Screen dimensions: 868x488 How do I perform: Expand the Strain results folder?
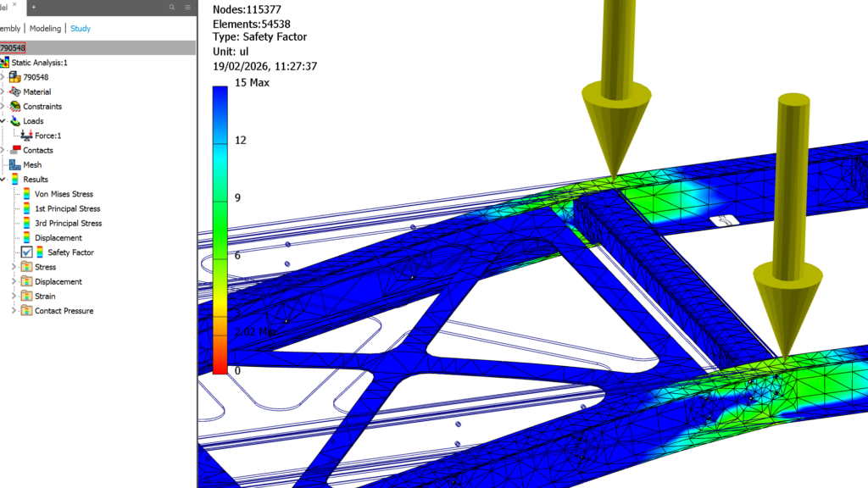coord(14,296)
